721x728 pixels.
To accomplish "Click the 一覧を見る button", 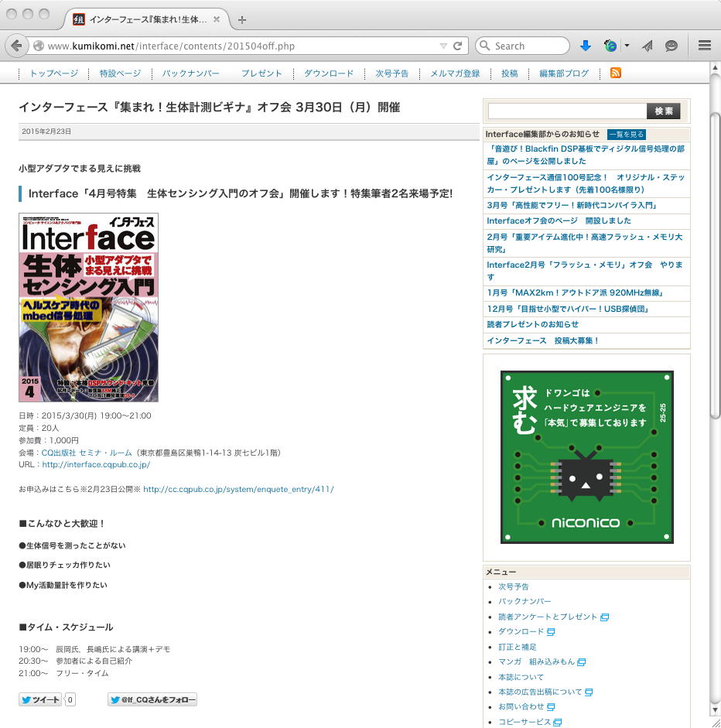I will [627, 134].
